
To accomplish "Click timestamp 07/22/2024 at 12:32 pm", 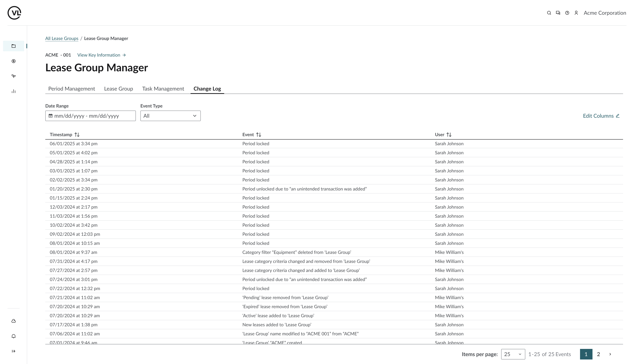I will tap(75, 289).
